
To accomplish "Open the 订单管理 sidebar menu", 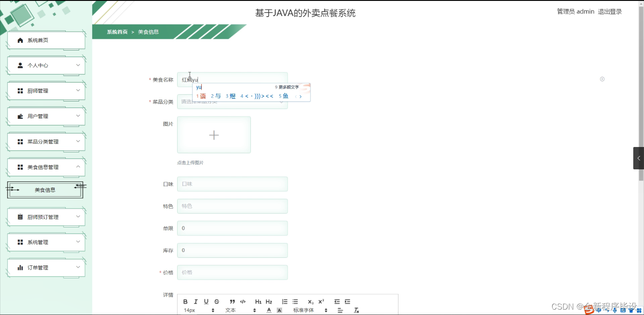I will (x=45, y=267).
